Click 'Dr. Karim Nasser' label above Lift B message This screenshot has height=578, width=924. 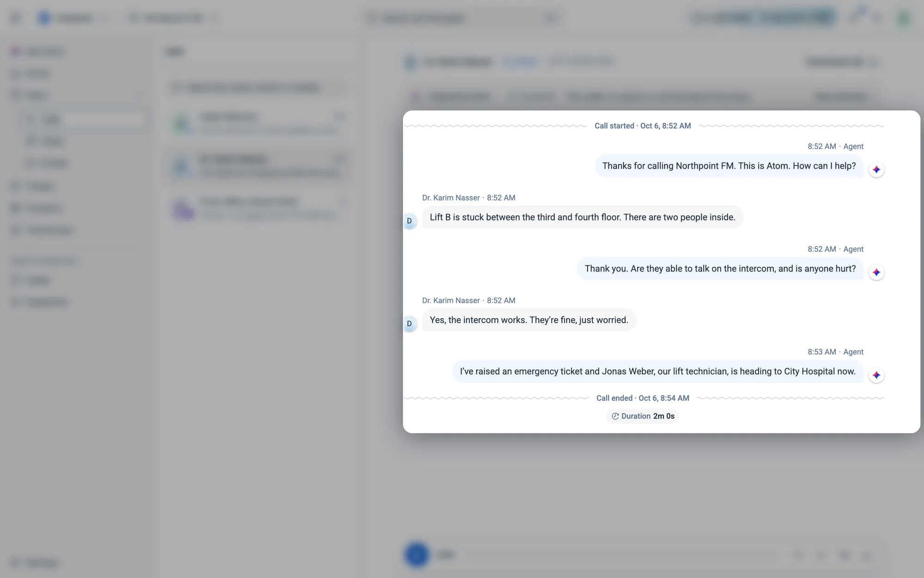tap(451, 198)
